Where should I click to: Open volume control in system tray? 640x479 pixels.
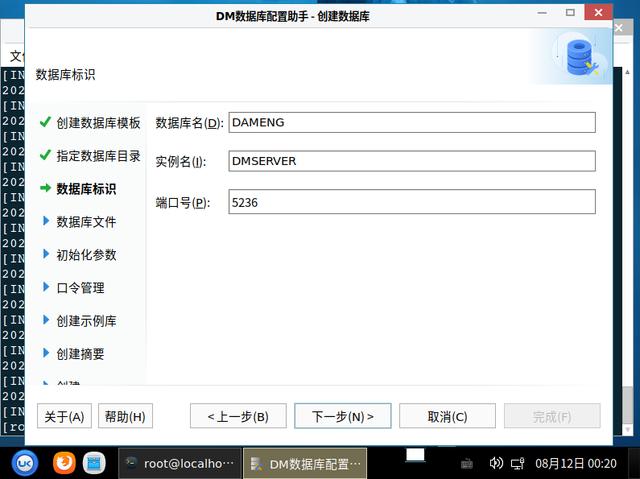click(496, 463)
